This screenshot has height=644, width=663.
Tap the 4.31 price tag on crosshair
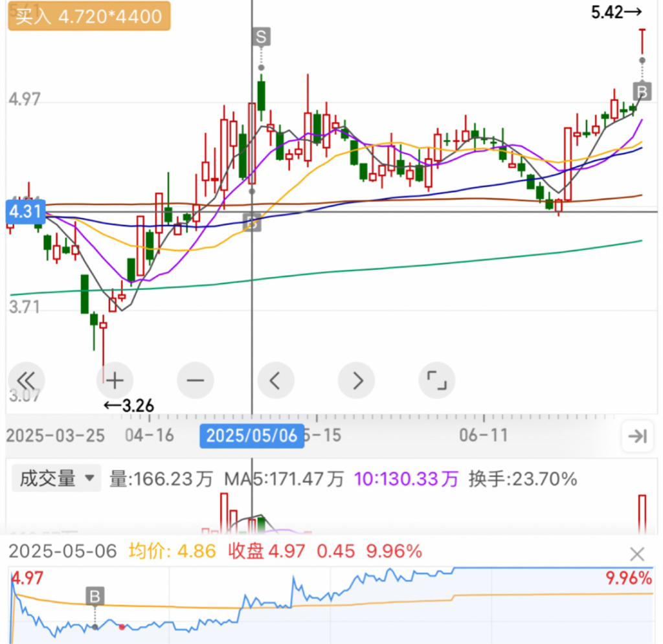click(25, 211)
